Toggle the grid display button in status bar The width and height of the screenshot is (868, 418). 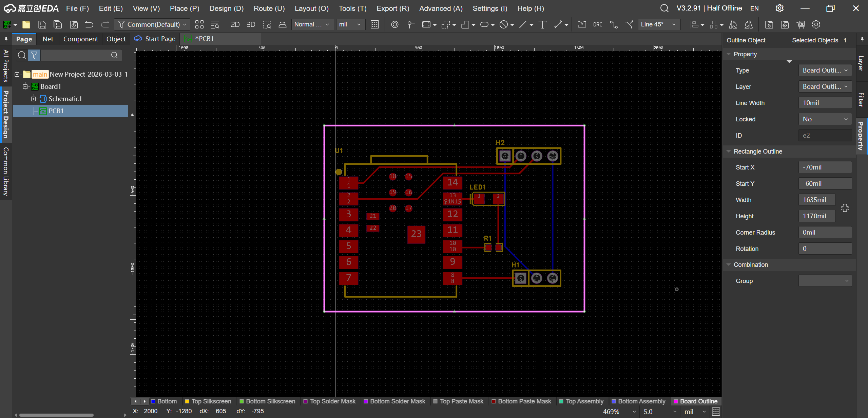716,412
